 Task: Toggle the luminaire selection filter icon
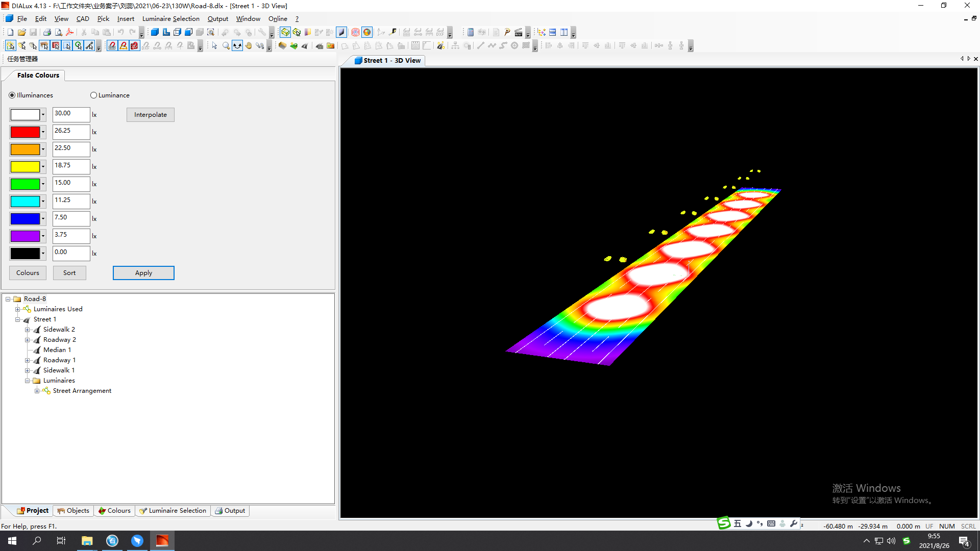[x=22, y=45]
